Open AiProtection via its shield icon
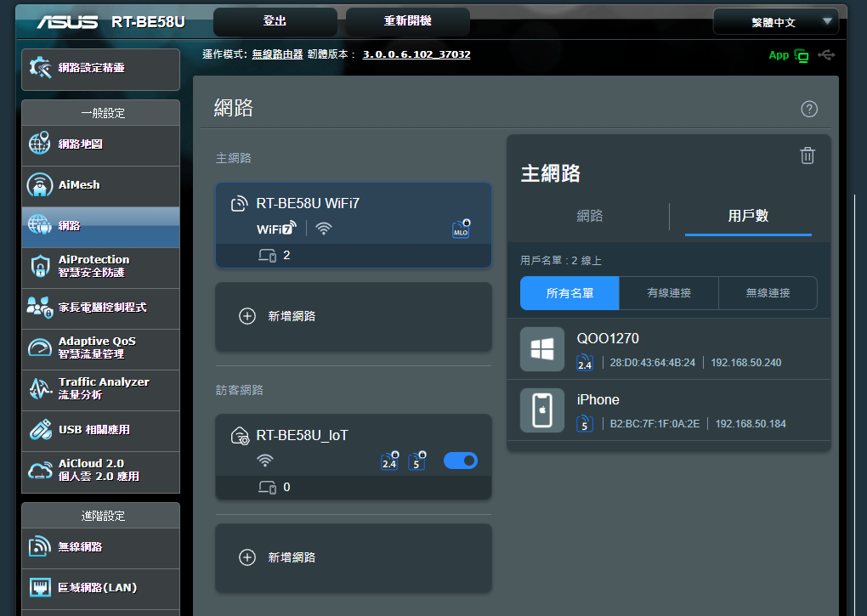The image size is (867, 616). coord(40,266)
